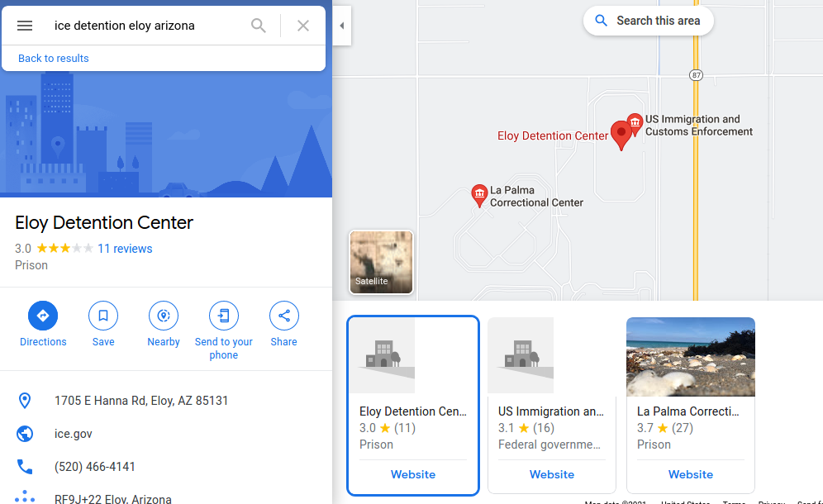Click the search magnifier icon

pos(259,25)
